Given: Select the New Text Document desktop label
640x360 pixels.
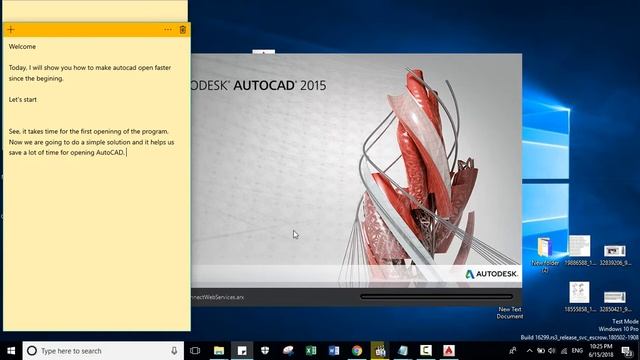Looking at the screenshot, I should (510, 313).
